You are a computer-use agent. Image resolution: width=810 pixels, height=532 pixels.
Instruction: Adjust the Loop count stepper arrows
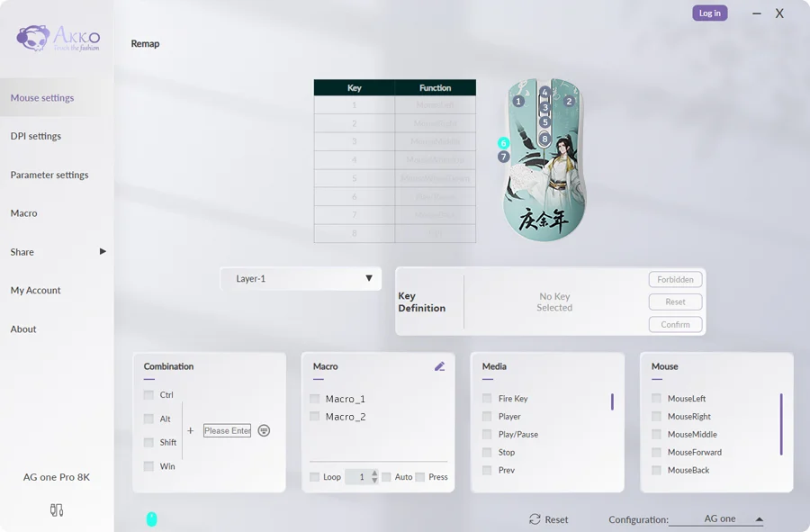tap(374, 477)
